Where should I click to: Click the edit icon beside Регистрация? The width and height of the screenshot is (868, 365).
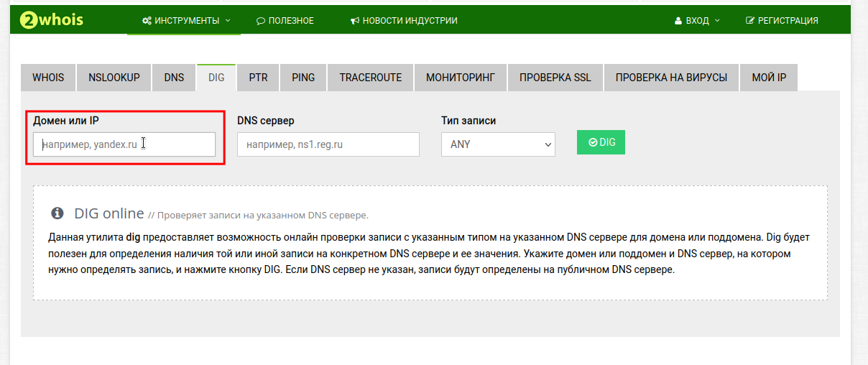pos(750,21)
